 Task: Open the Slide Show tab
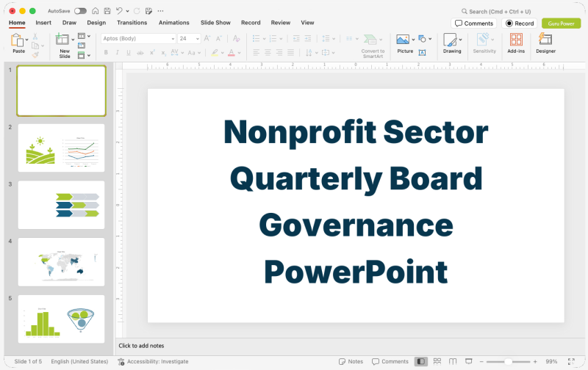click(x=215, y=23)
